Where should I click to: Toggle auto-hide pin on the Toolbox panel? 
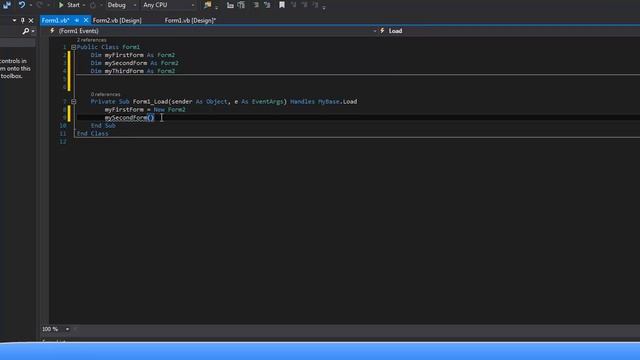click(x=22, y=20)
